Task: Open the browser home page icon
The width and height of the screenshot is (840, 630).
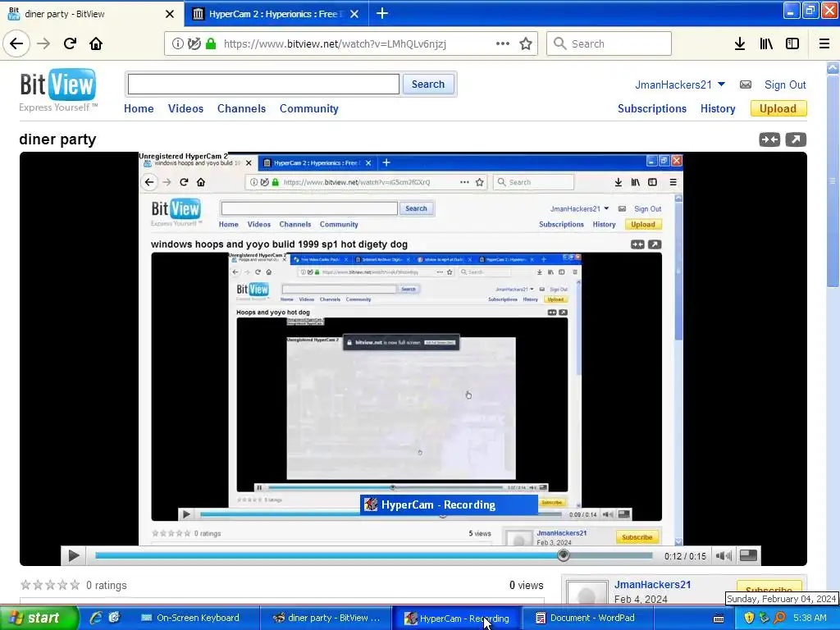Action: 96,43
